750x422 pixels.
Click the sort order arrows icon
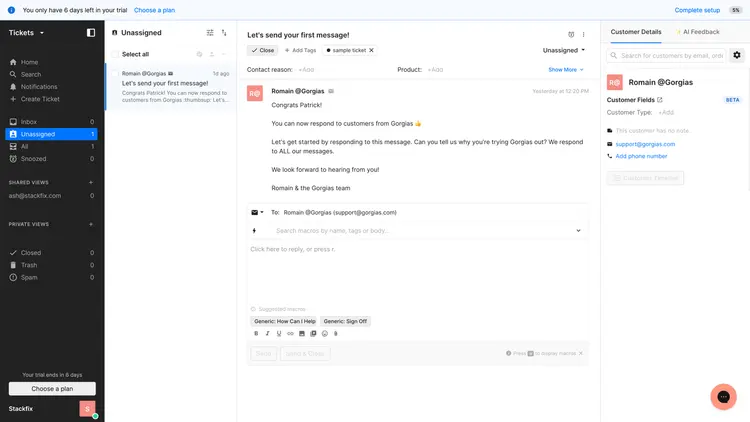224,33
